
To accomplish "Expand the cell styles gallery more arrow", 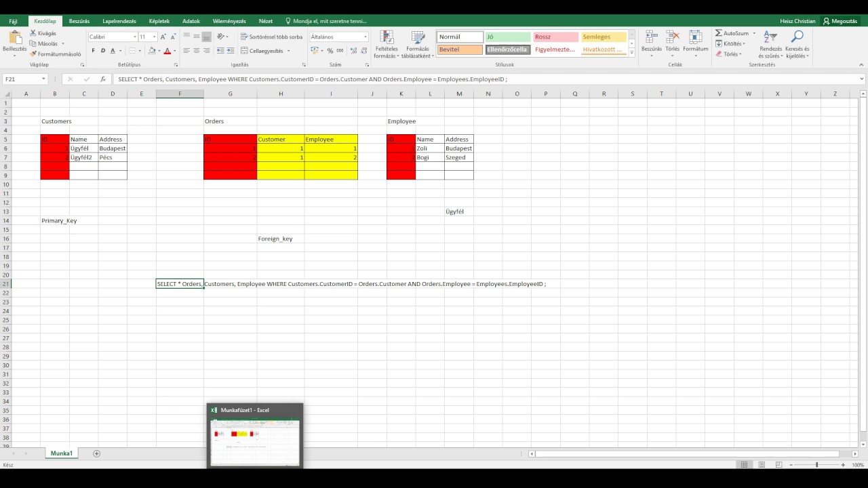I will (x=632, y=52).
